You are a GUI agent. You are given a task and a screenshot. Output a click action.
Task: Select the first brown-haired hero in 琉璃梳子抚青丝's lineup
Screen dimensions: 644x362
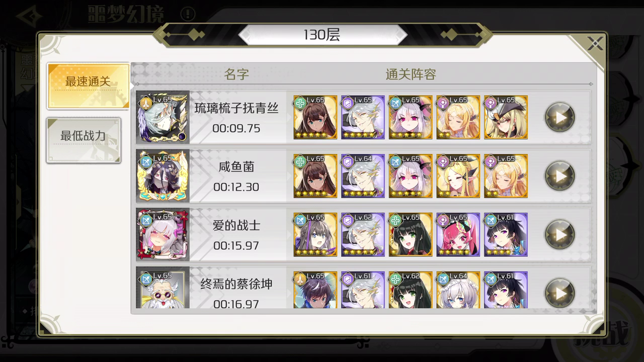pyautogui.click(x=315, y=117)
